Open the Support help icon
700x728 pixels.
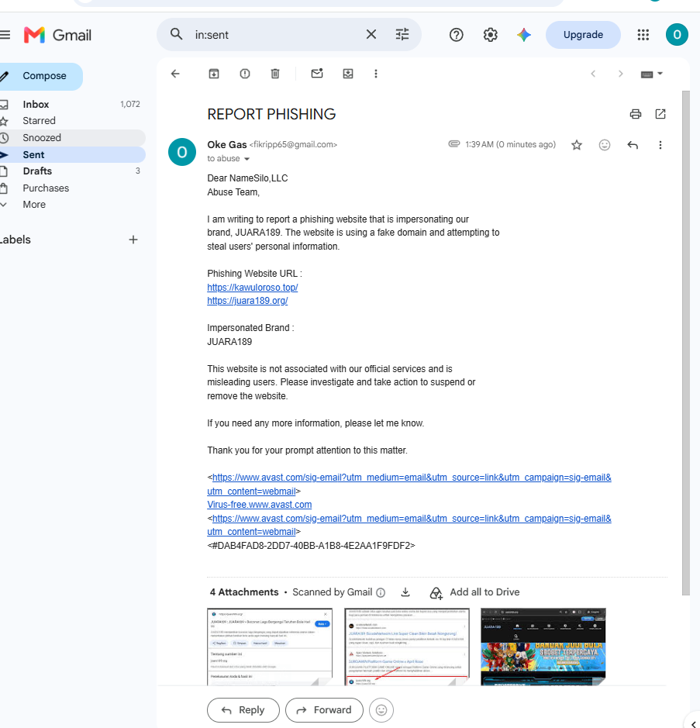(457, 35)
